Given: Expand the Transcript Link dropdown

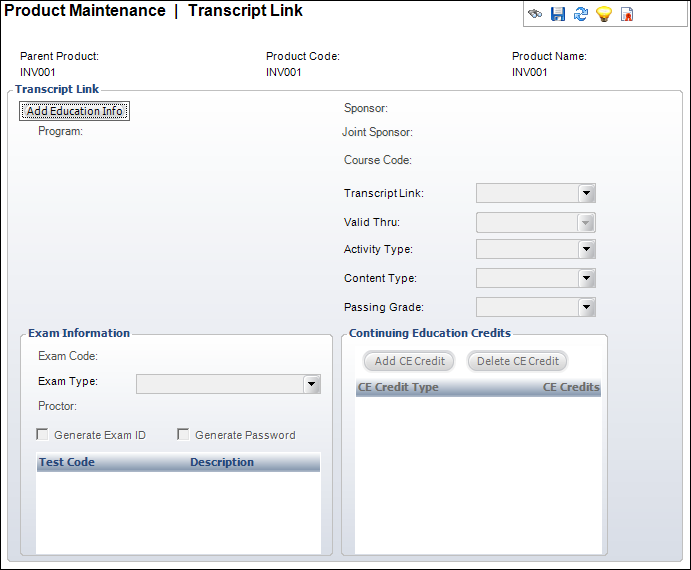Looking at the screenshot, I should point(587,194).
